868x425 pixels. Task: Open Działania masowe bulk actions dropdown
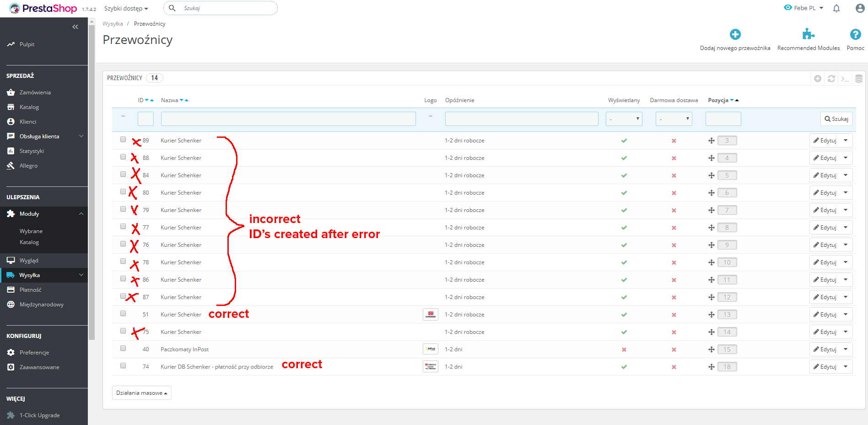142,393
